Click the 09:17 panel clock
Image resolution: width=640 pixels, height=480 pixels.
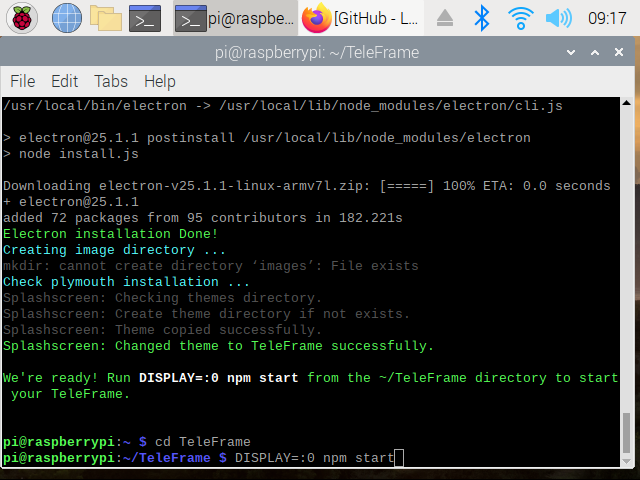click(x=607, y=18)
